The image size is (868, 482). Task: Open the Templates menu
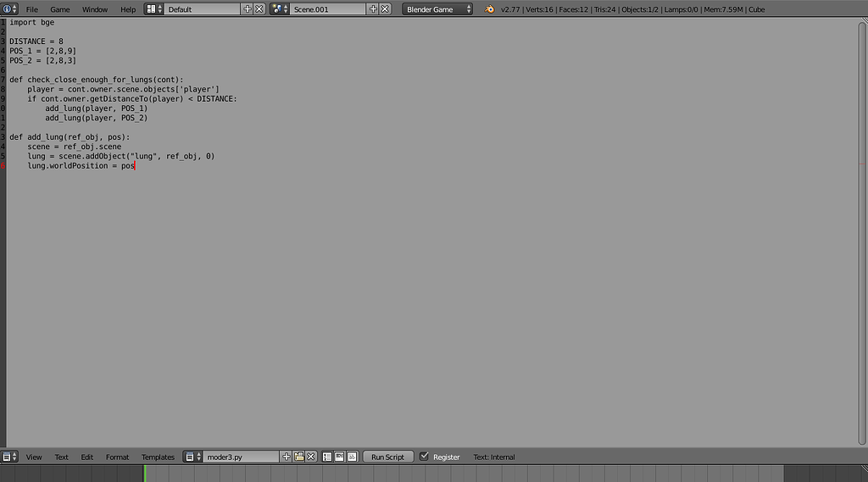[158, 457]
